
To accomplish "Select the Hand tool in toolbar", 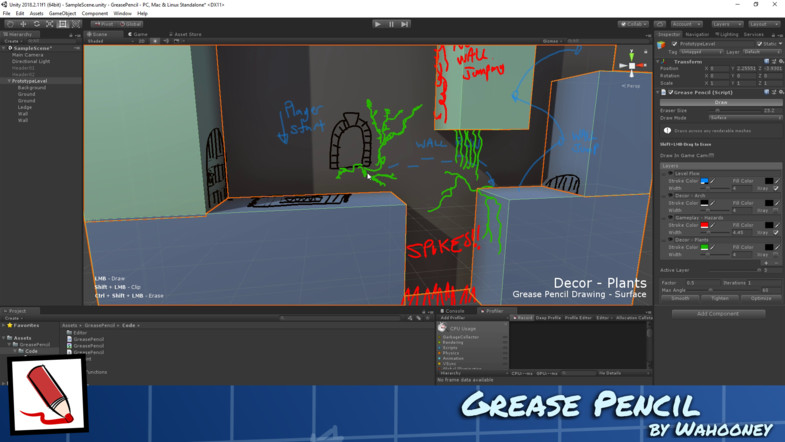I will 10,24.
